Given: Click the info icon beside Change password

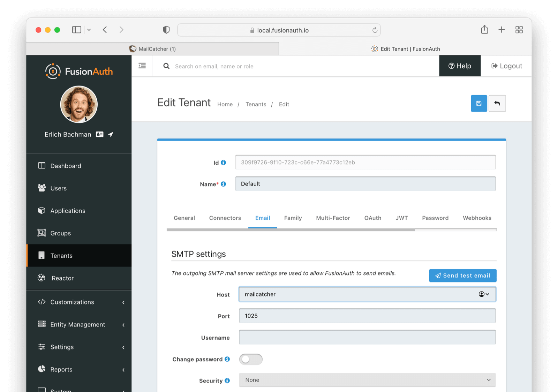Looking at the screenshot, I should click(227, 359).
